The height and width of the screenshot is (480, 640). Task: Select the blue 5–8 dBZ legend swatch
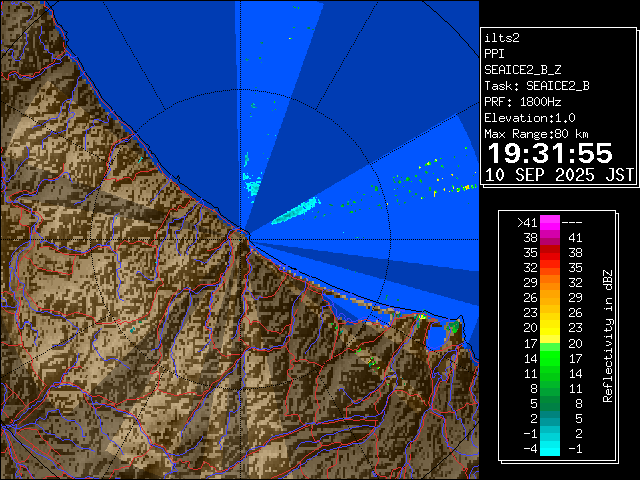550,402
